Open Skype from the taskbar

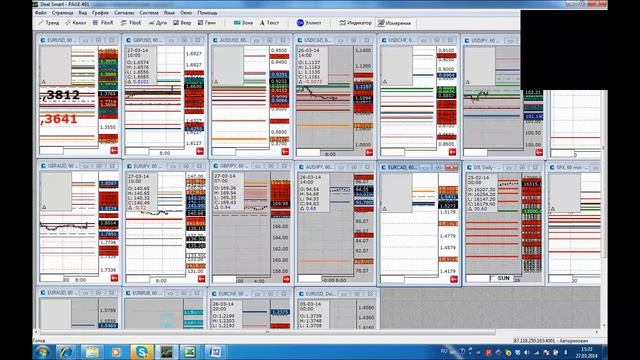(141, 352)
